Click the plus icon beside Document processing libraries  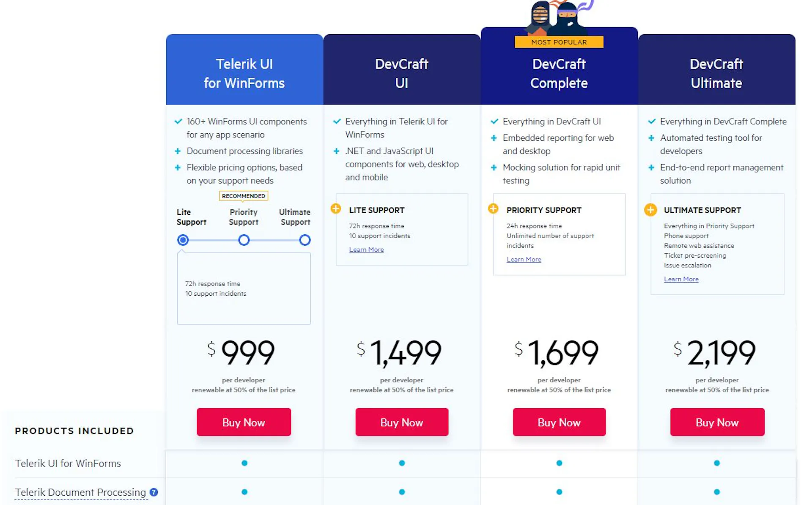click(178, 151)
